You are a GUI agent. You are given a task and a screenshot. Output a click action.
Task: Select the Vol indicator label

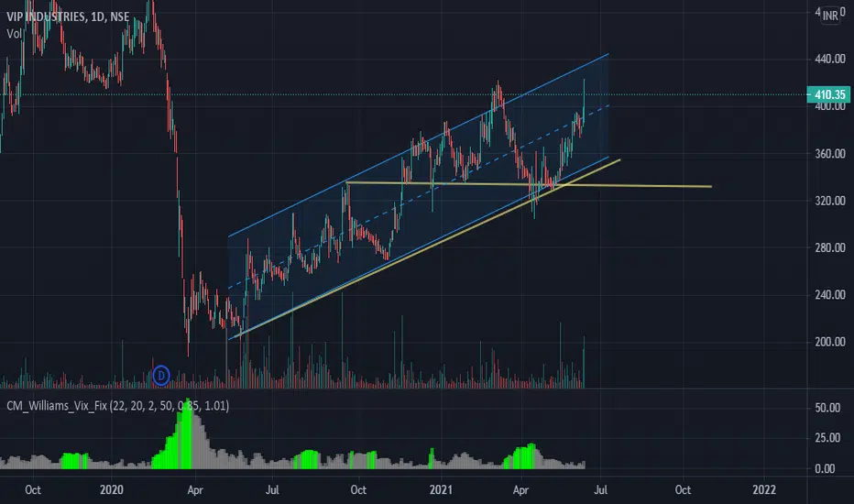[14, 34]
